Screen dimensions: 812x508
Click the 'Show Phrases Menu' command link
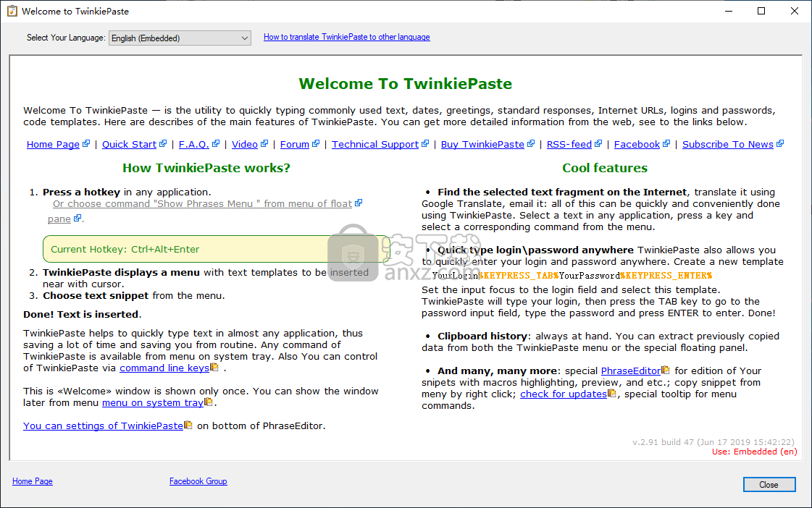(203, 204)
